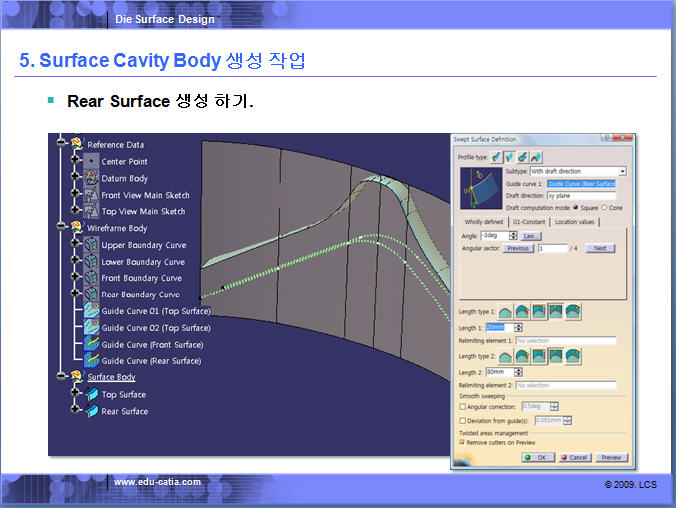
Task: Choose last Length type 2 icon
Action: point(573,356)
